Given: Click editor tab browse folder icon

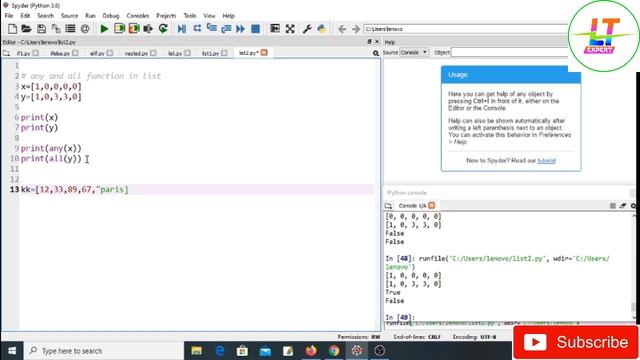Looking at the screenshot, I should (x=6, y=53).
